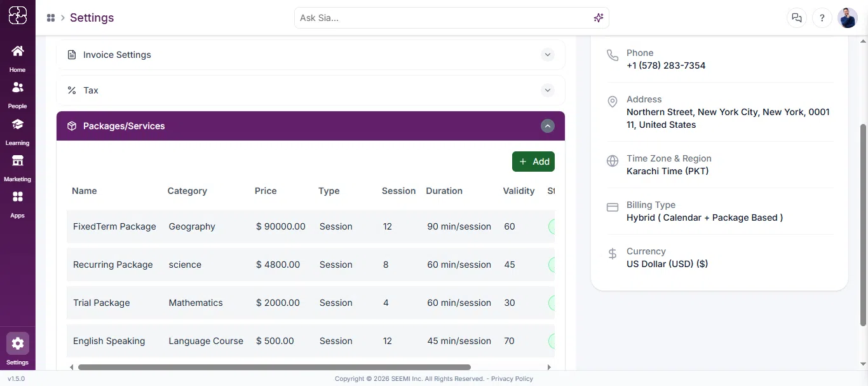The width and height of the screenshot is (868, 386).
Task: Click the Currency dollar sign icon
Action: pyautogui.click(x=613, y=254)
